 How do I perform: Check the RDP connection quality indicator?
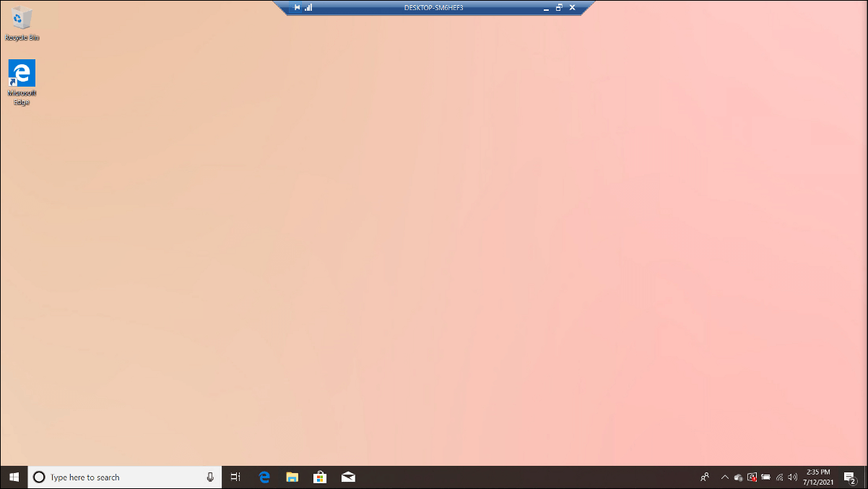tap(308, 7)
